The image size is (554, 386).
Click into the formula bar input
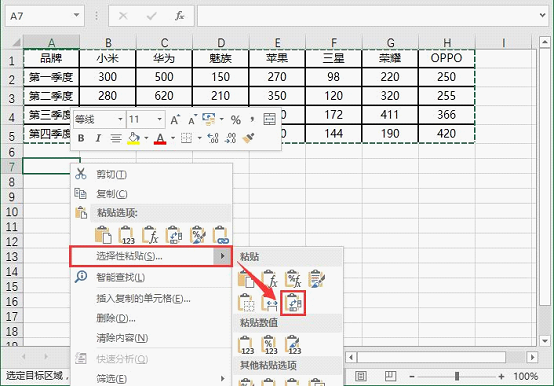coord(367,16)
